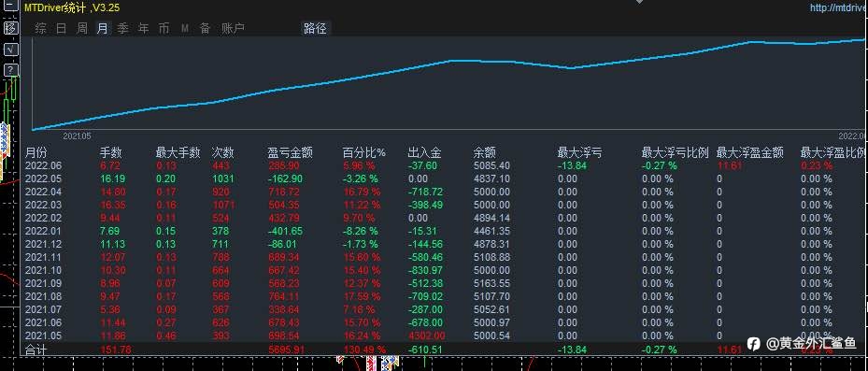Click the 月份 column header
This screenshot has width=868, height=371.
[36, 152]
